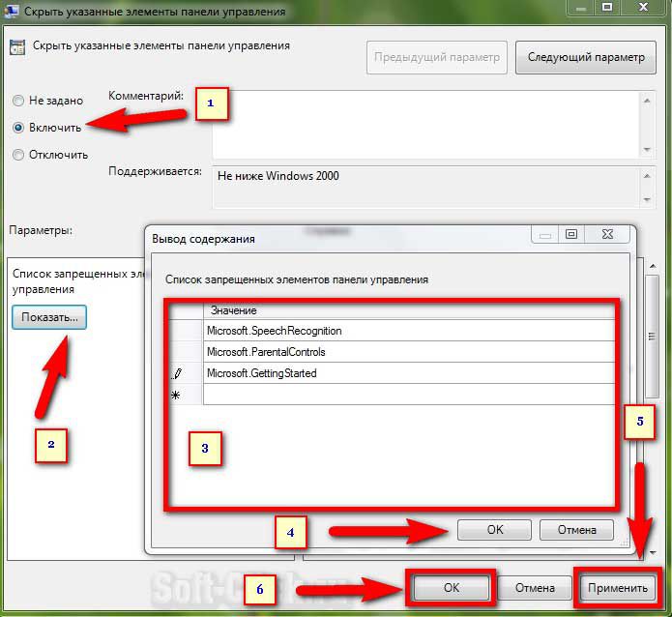Select the 'Не задано' radio button
672x617 pixels.
(18, 101)
